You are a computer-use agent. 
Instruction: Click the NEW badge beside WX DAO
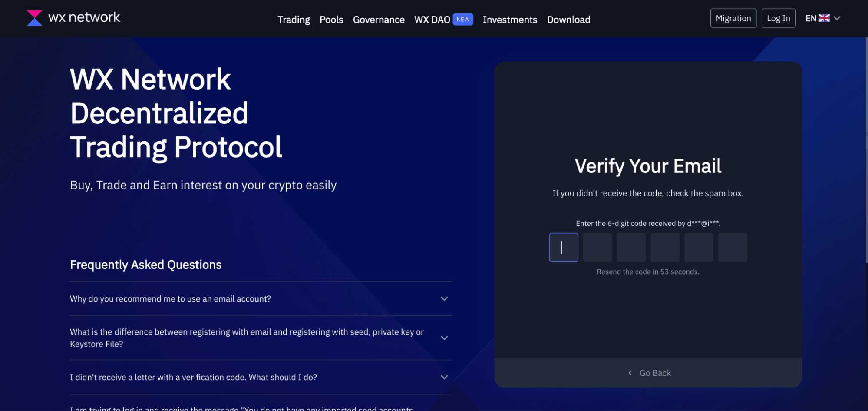[x=463, y=20]
